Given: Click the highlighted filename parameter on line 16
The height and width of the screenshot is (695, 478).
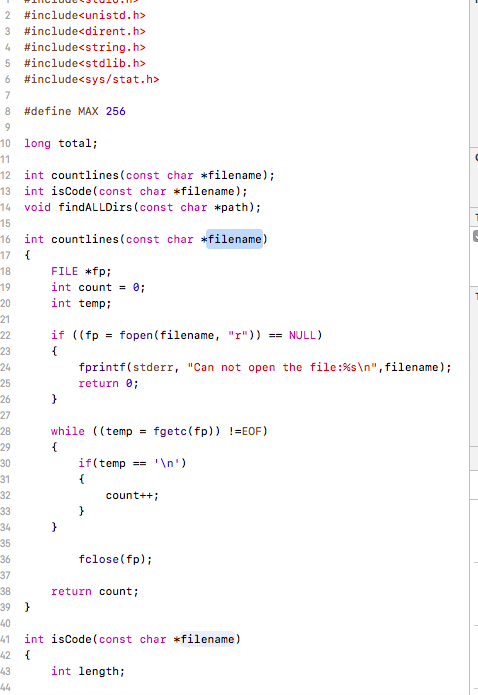Looking at the screenshot, I should coord(235,239).
